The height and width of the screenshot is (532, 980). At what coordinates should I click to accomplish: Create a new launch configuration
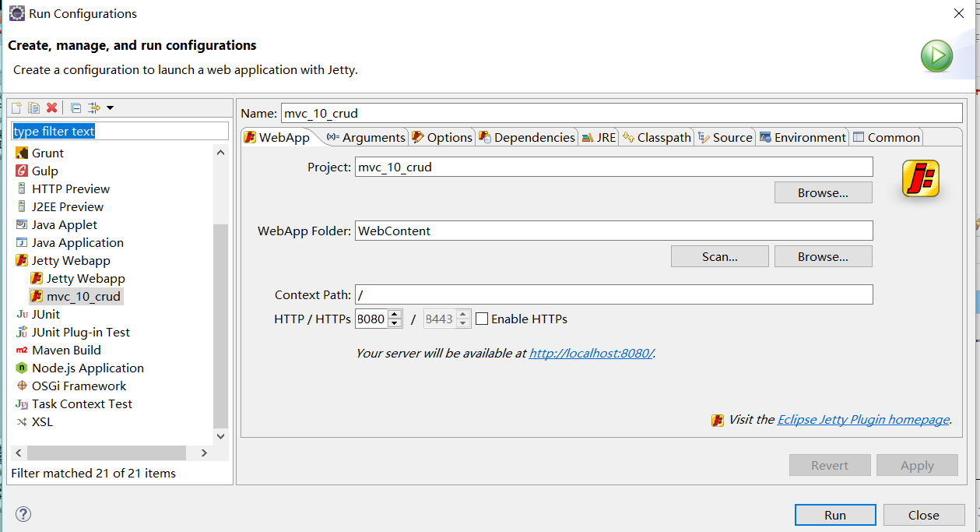coord(17,107)
